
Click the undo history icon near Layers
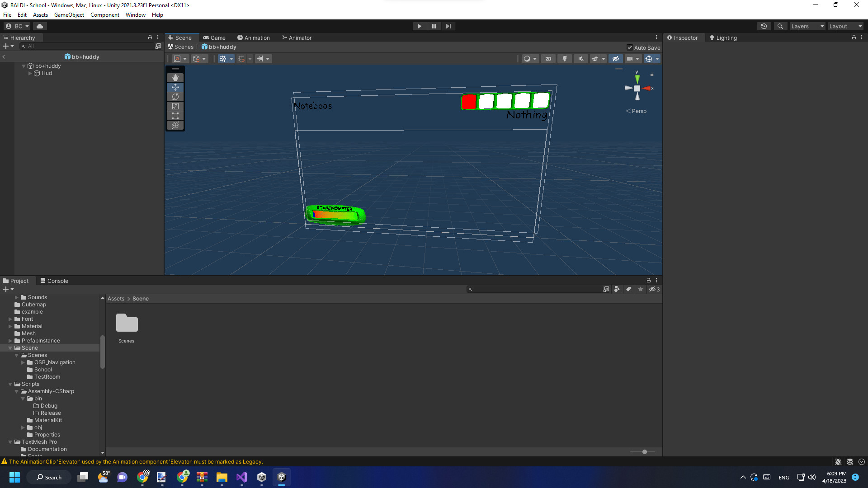pos(764,26)
